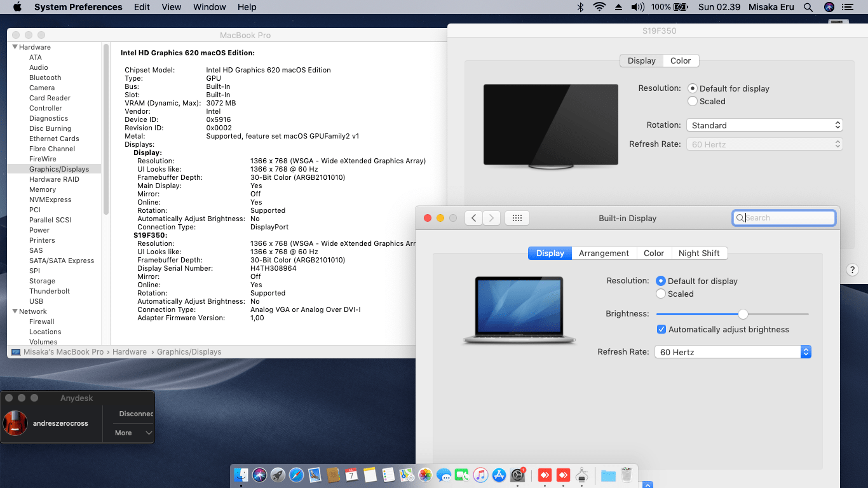Image resolution: width=868 pixels, height=488 pixels.
Task: Open Spotlight search in the menu bar
Action: (x=808, y=7)
